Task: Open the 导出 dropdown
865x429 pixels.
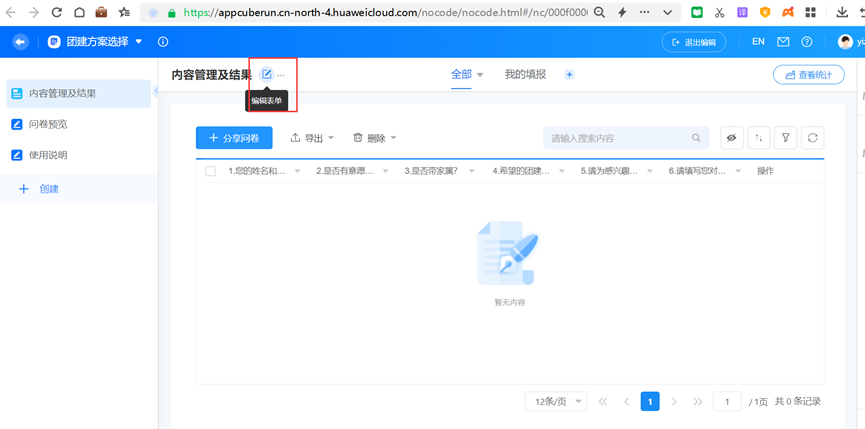Action: 312,138
